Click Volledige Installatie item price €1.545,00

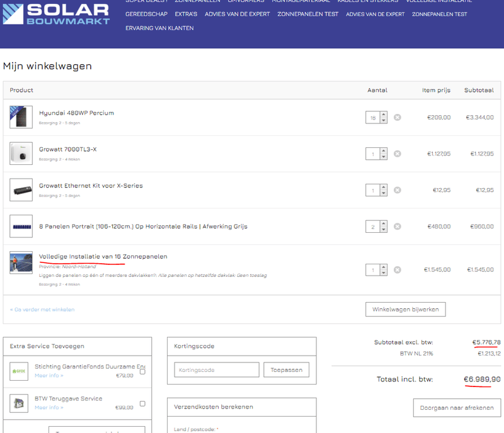[437, 269]
